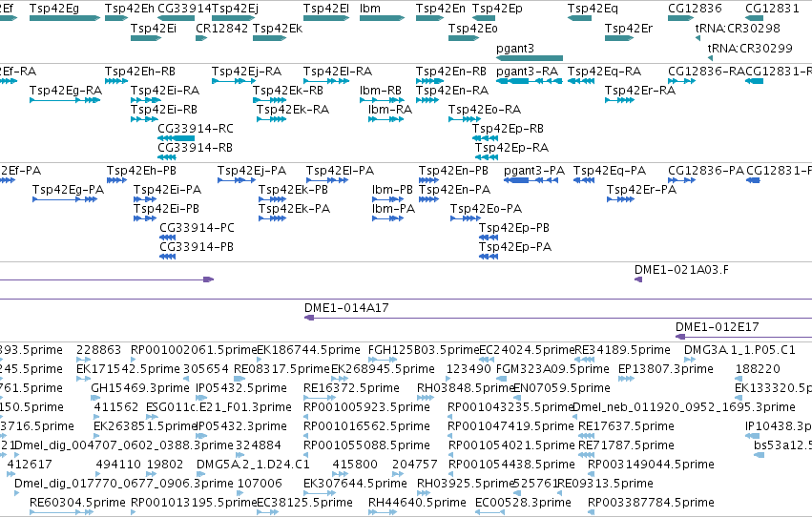Click the Tsp42Eo-PA protein label

[486, 209]
